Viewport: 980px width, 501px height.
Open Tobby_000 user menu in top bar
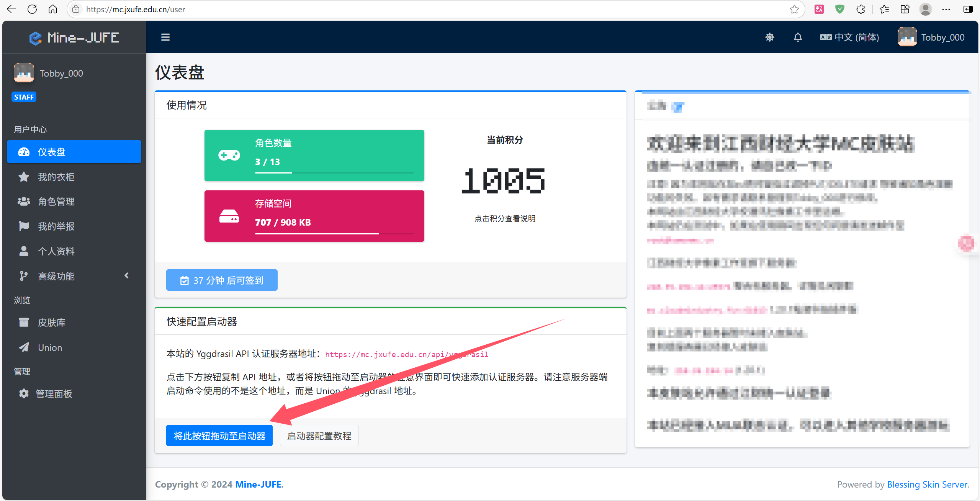pos(931,37)
